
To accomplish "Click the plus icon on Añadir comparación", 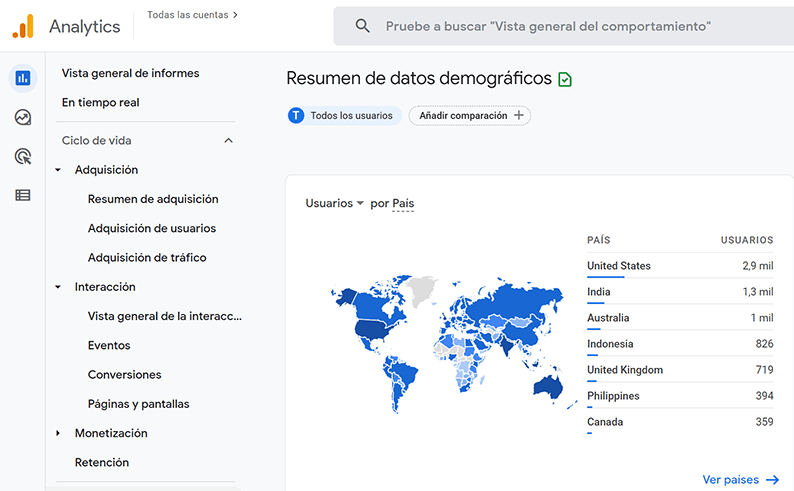I will pyautogui.click(x=518, y=116).
